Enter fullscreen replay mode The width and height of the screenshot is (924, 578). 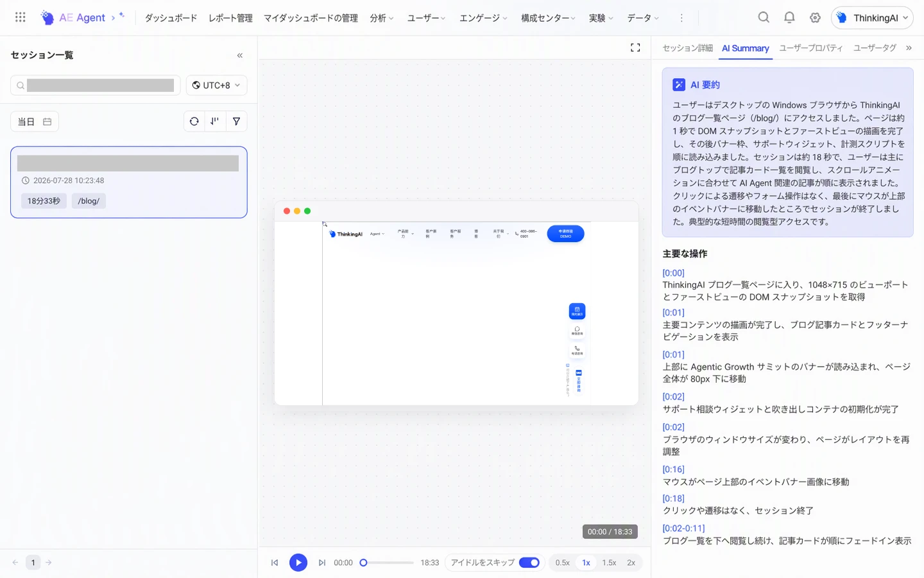coord(635,48)
